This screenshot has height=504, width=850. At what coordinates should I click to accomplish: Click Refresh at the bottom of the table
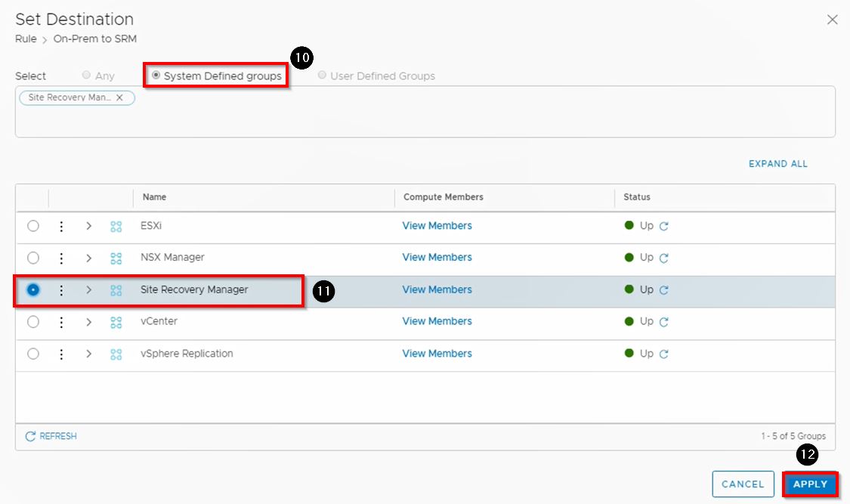tap(51, 436)
